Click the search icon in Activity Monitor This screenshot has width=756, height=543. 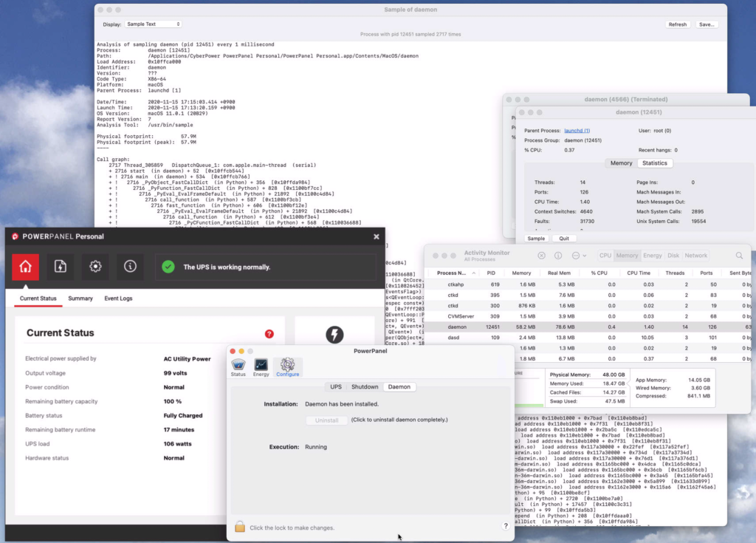pos(739,256)
